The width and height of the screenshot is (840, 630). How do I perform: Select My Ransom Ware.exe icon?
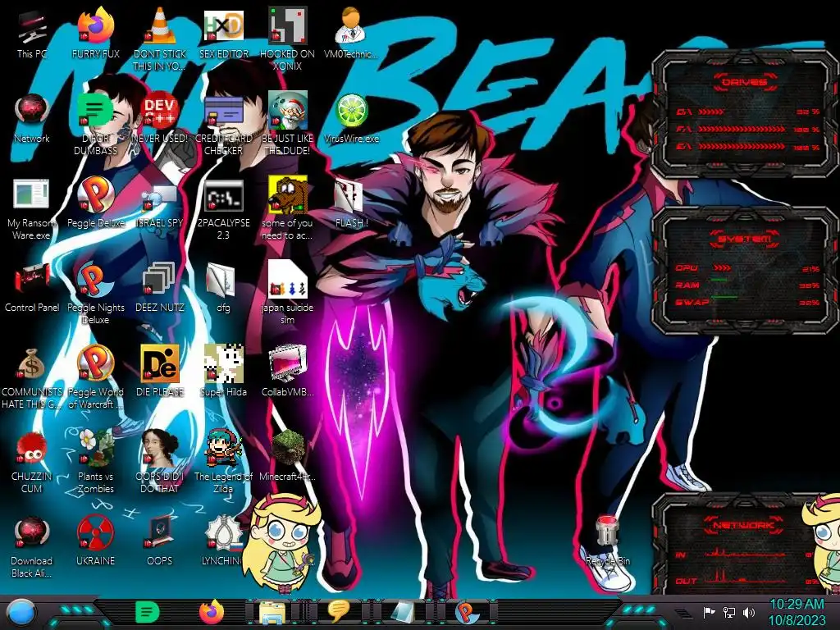tap(32, 209)
